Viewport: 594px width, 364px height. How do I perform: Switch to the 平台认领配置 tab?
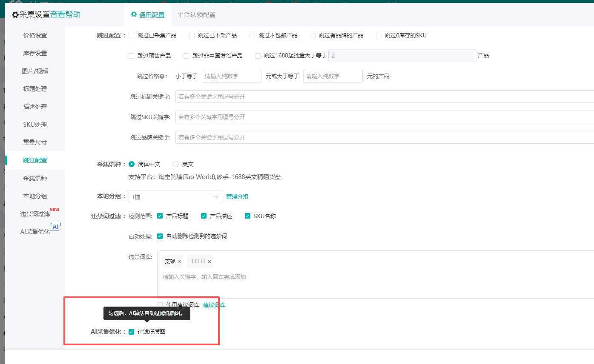pos(196,15)
